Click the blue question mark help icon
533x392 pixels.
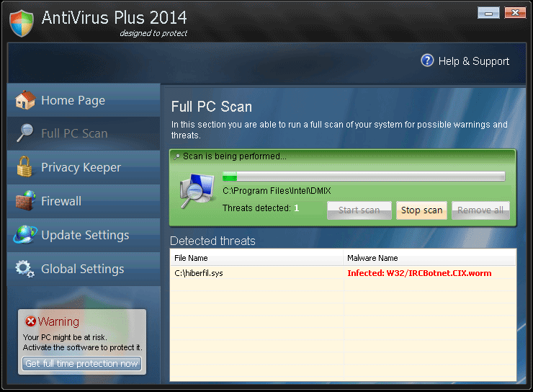(428, 61)
